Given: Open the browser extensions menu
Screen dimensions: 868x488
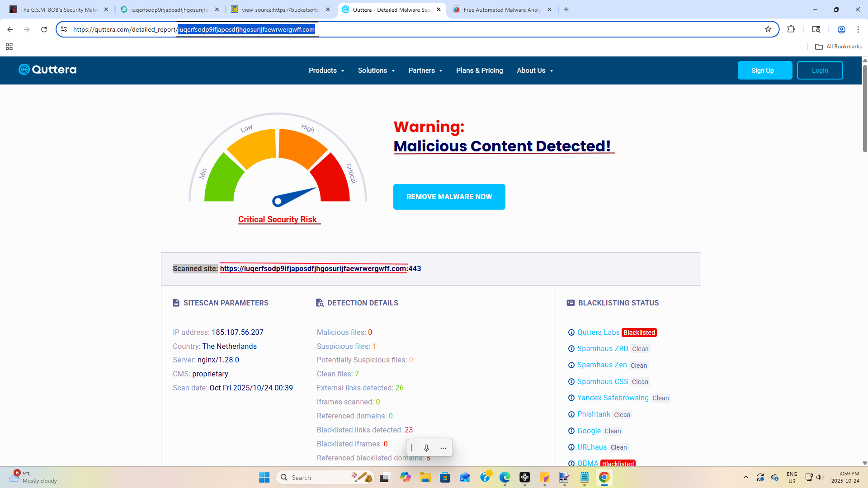Looking at the screenshot, I should 791,29.
